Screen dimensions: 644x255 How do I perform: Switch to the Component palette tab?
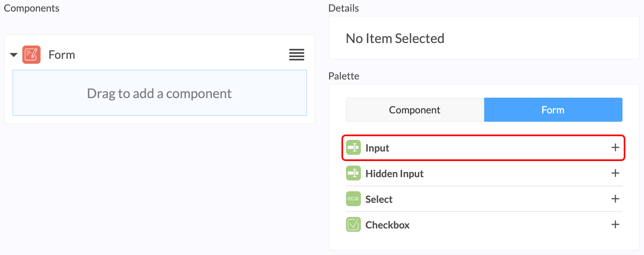pos(415,110)
